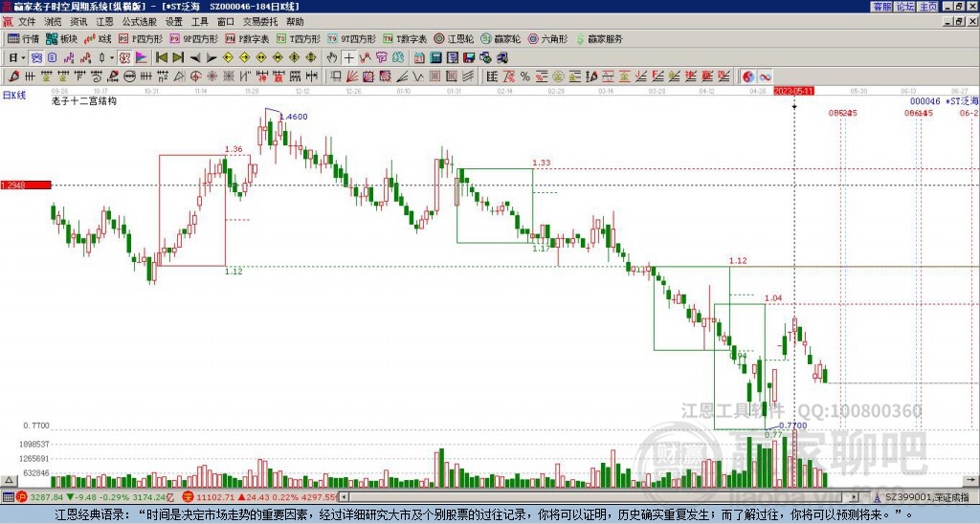The width and height of the screenshot is (980, 524).
Task: Click the red-blue yin-yang icon
Action: 748,76
